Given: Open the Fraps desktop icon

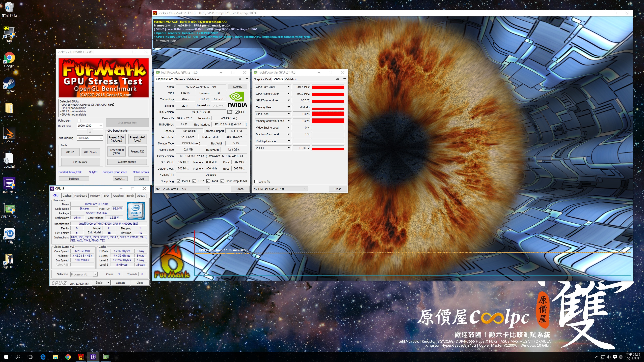Looking at the screenshot, I should coord(9,34).
